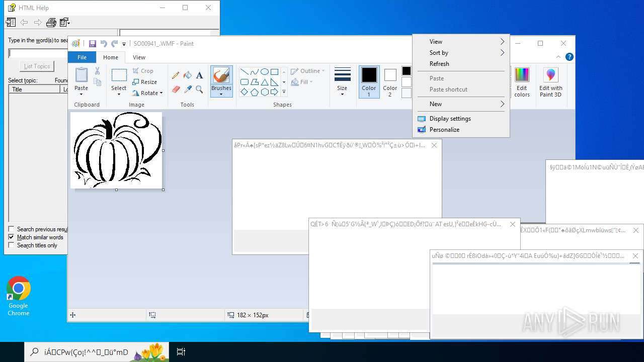Choose the Fill with color bucket tool

click(188, 75)
